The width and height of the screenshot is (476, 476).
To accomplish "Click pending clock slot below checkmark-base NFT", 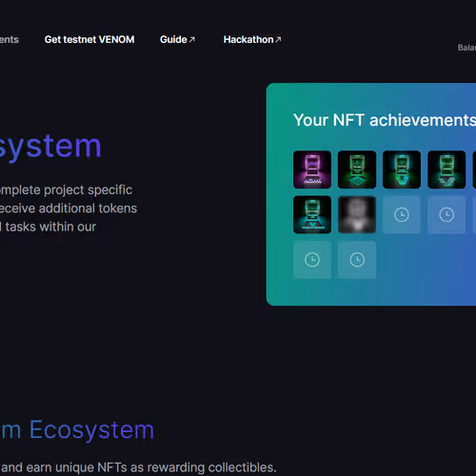I will [x=446, y=215].
